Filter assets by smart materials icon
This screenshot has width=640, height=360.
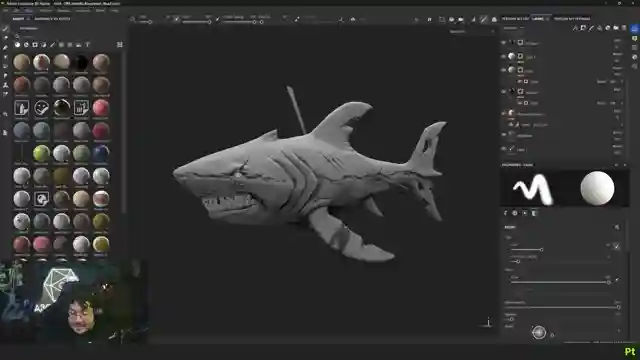click(x=26, y=44)
